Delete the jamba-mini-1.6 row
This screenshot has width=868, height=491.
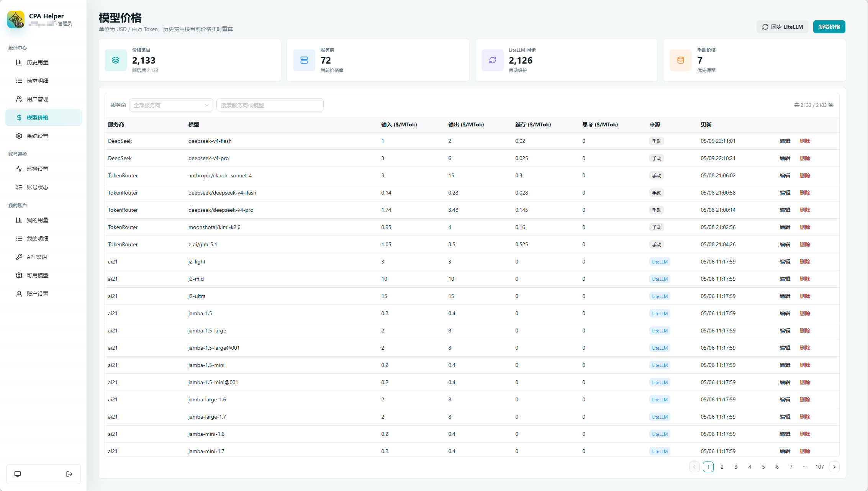click(805, 434)
